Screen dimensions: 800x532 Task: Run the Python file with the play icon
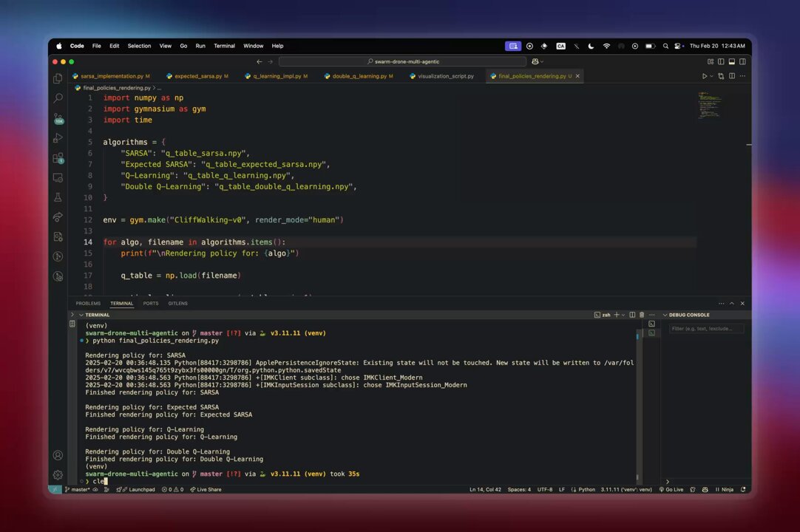pyautogui.click(x=705, y=76)
